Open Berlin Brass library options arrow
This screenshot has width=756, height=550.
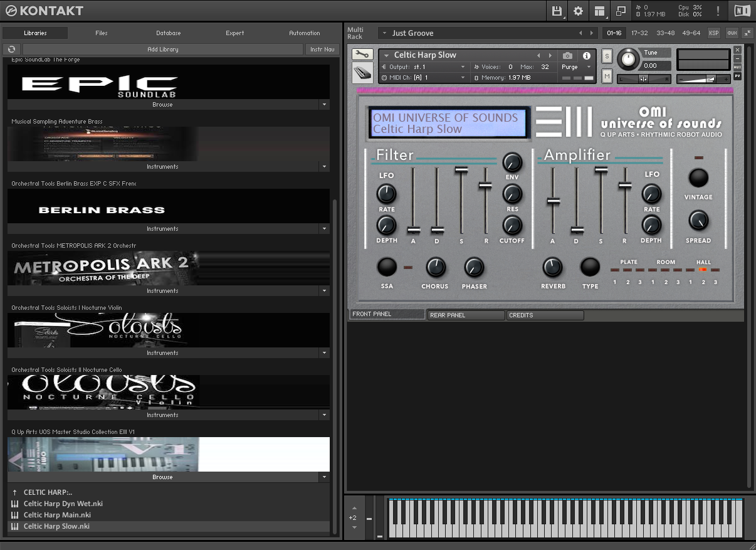point(324,229)
